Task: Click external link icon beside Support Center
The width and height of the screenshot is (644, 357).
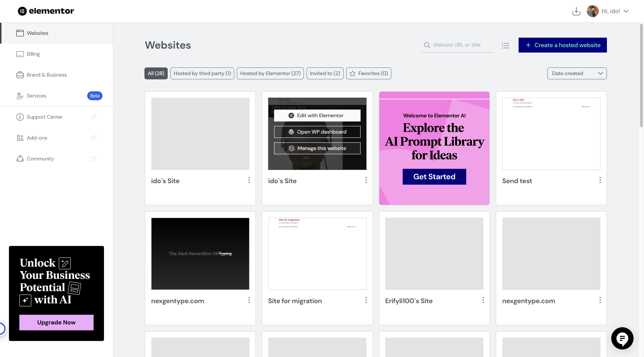Action: click(x=93, y=117)
